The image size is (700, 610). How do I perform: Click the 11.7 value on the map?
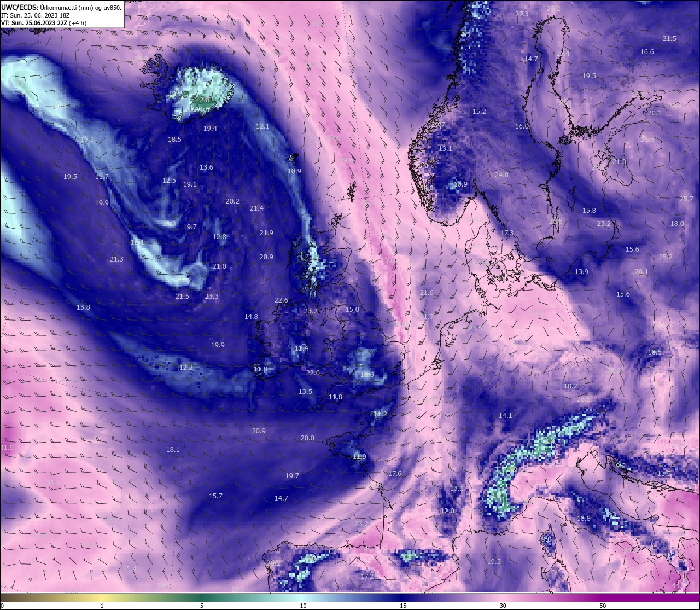point(102,176)
